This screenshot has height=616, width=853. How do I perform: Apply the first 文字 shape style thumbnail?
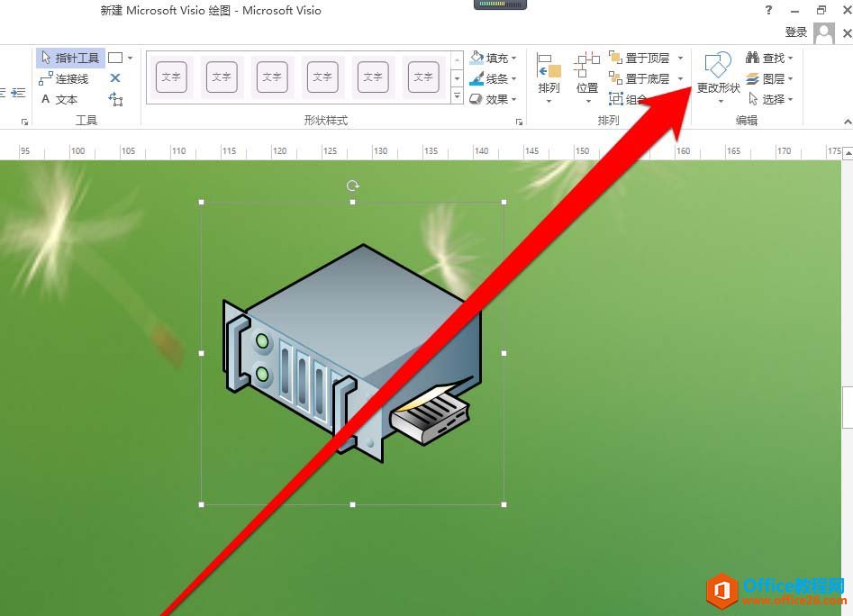point(171,77)
